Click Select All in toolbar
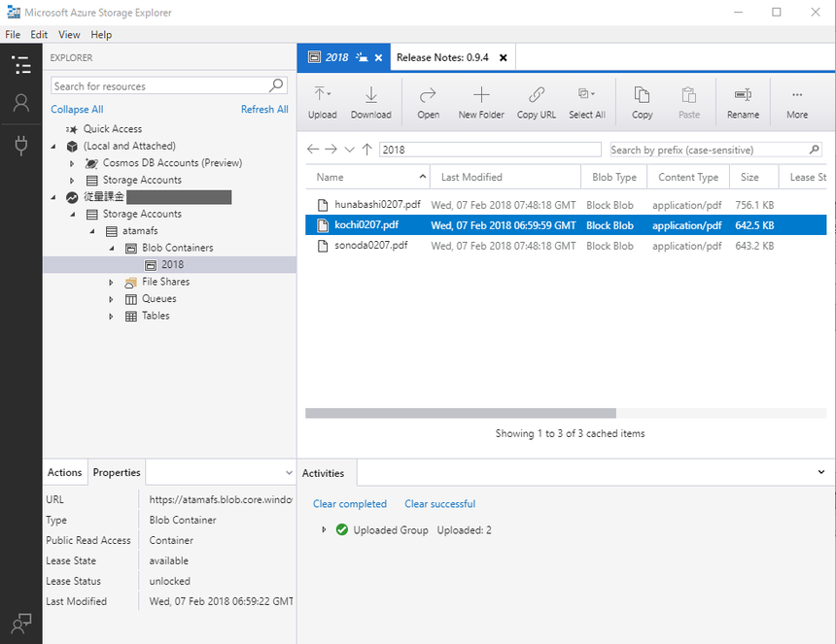Screen dimensions: 836x644 pyautogui.click(x=586, y=103)
